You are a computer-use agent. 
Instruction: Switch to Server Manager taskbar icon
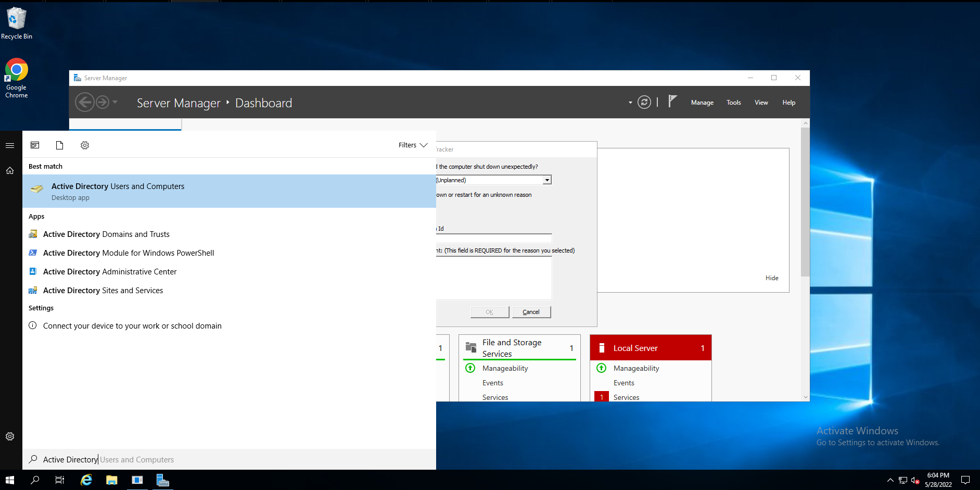point(162,480)
